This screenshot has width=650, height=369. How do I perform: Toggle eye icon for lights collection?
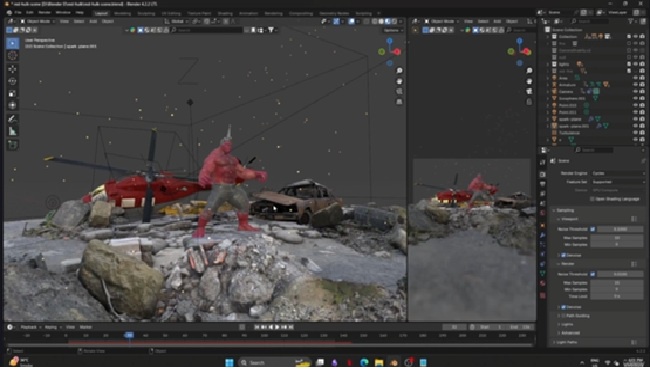tap(635, 64)
